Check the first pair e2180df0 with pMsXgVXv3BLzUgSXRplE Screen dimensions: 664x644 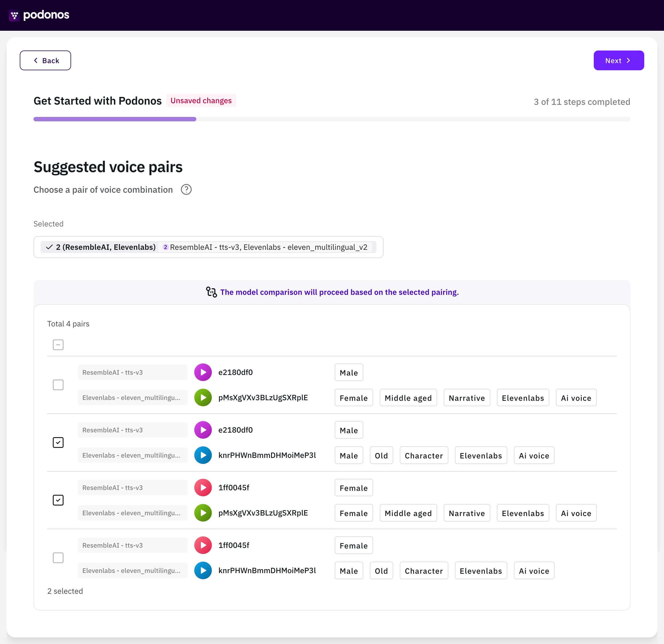(58, 385)
